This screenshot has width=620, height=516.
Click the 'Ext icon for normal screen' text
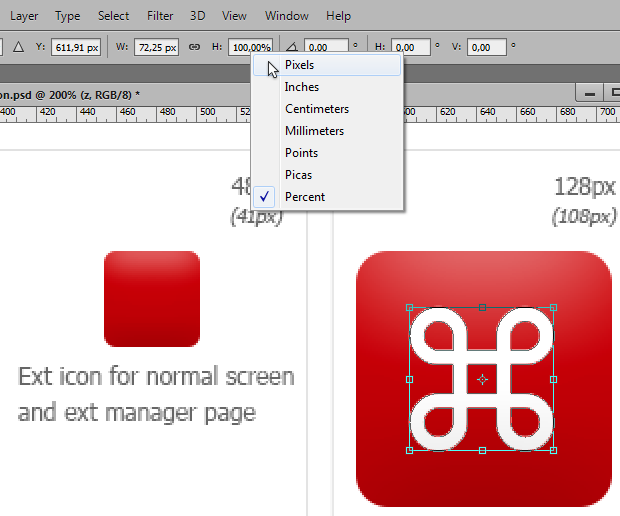(156, 376)
